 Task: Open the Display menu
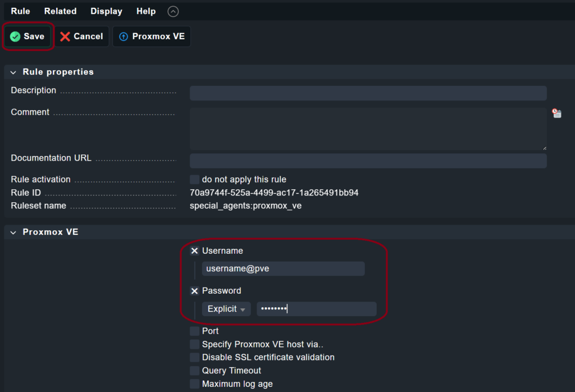(x=106, y=11)
